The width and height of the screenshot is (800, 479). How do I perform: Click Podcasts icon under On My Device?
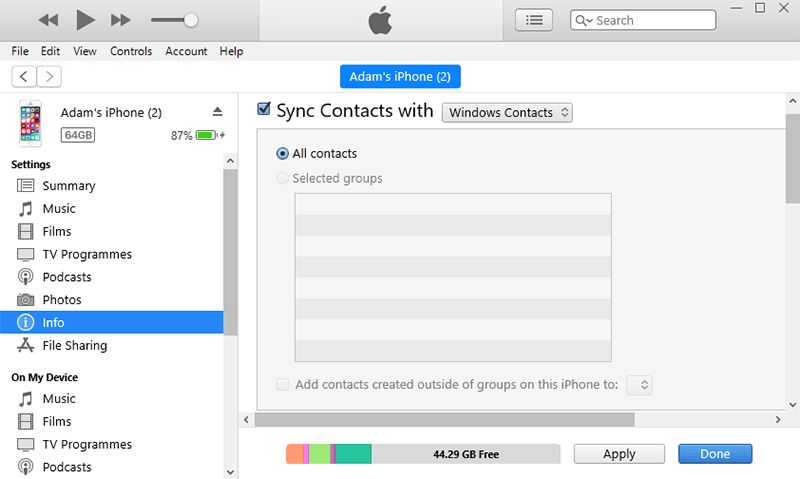point(26,467)
